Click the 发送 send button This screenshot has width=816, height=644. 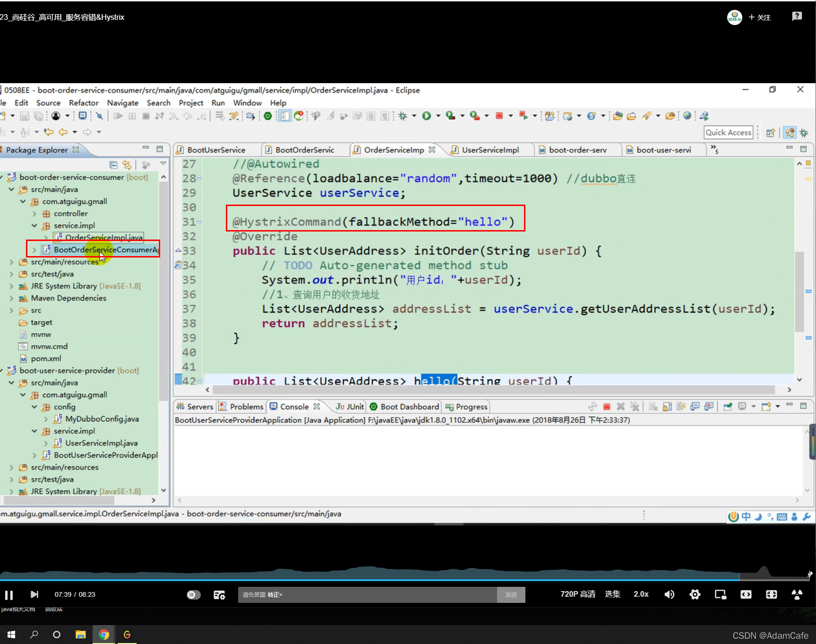511,594
